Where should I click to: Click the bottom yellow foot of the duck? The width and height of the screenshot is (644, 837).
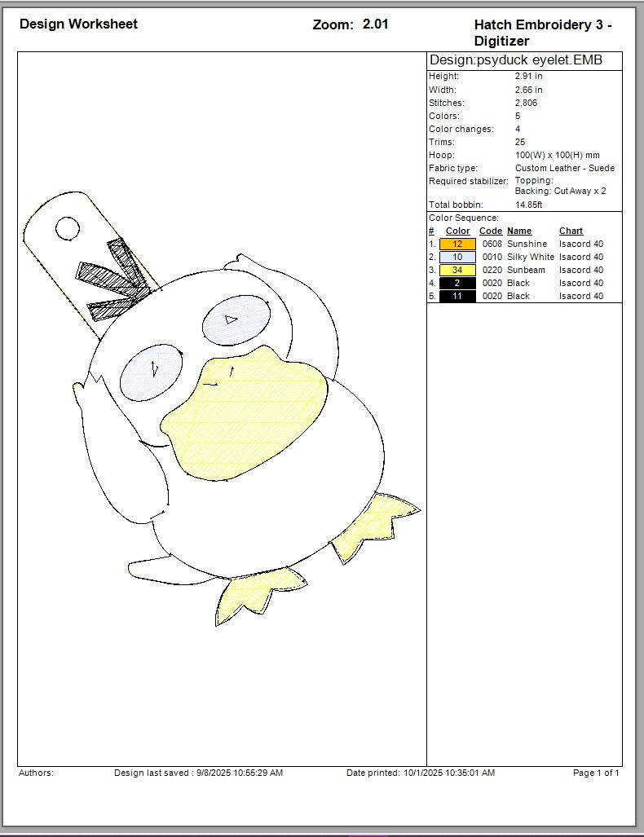pyautogui.click(x=259, y=595)
